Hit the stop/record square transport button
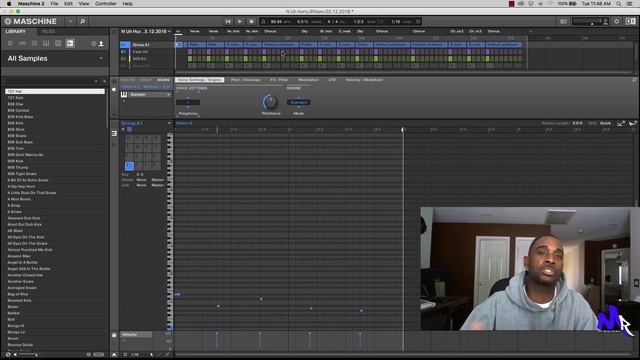640x360 pixels. (x=251, y=21)
